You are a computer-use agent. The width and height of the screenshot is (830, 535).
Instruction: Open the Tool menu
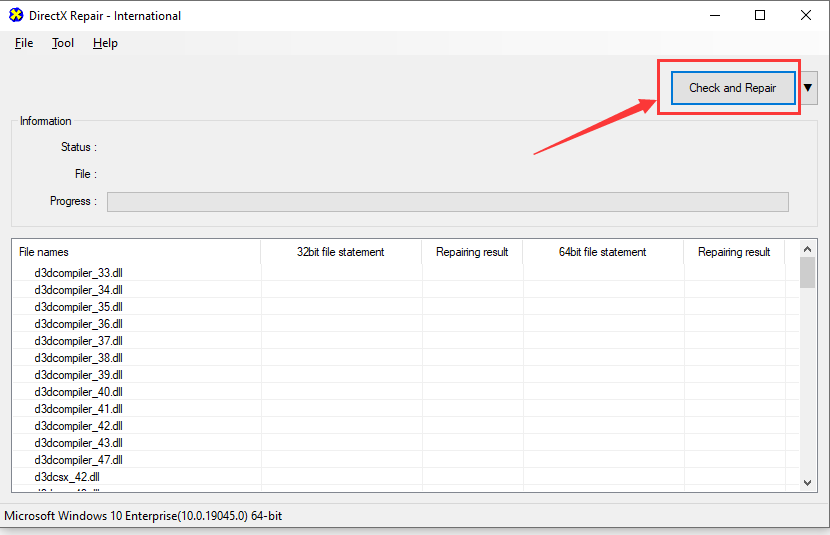tap(63, 43)
